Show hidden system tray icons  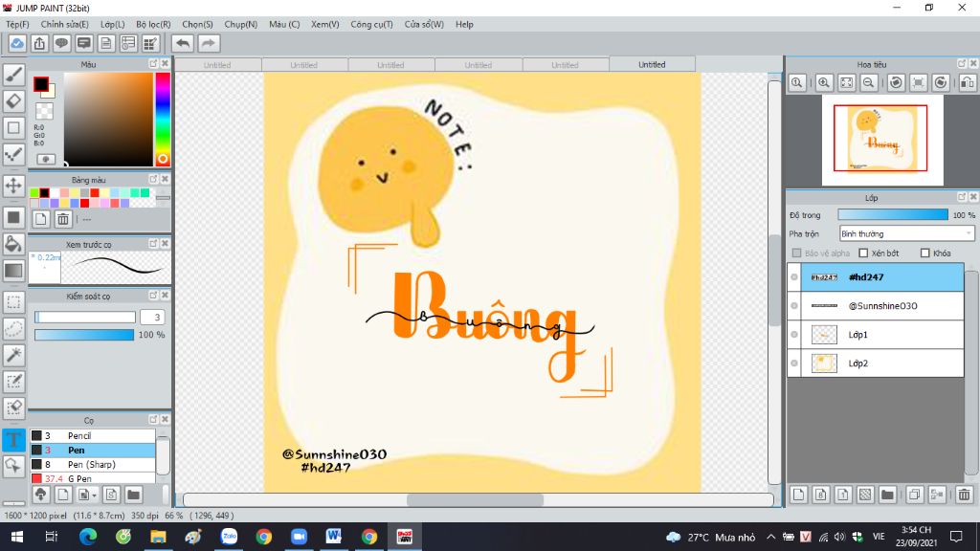coord(770,538)
